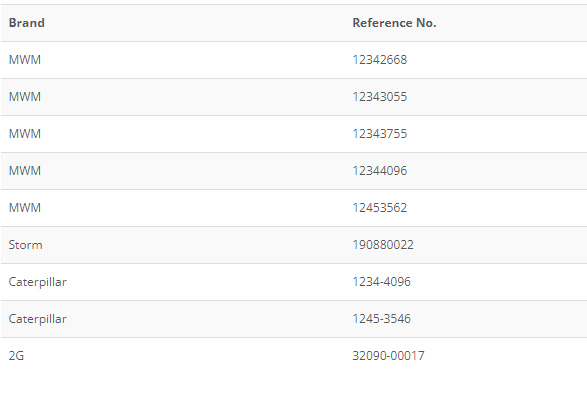Click the 2G brand cell
Screen dimensions: 587x393
[x=16, y=356]
